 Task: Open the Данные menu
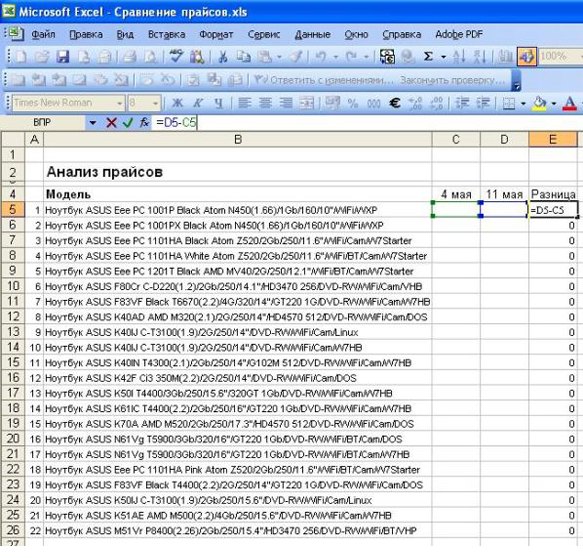tap(312, 34)
